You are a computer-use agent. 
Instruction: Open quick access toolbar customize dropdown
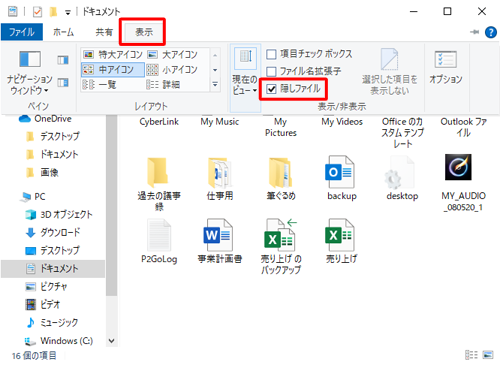tap(68, 13)
